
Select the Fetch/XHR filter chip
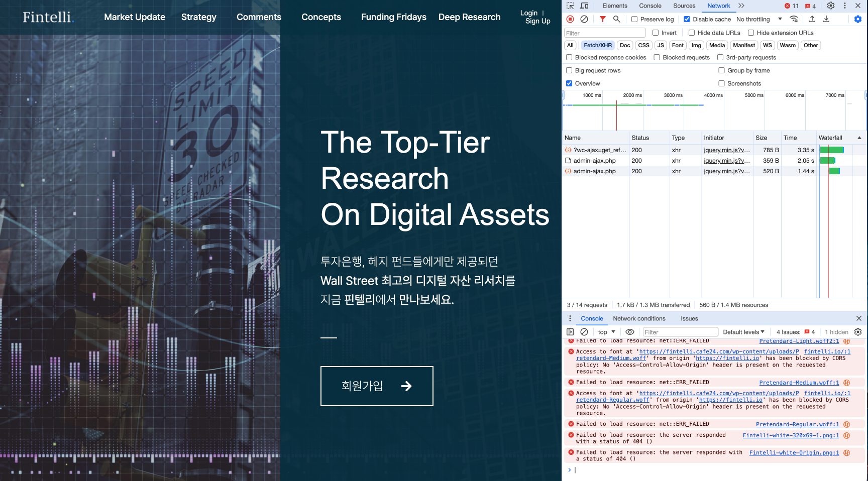(598, 45)
